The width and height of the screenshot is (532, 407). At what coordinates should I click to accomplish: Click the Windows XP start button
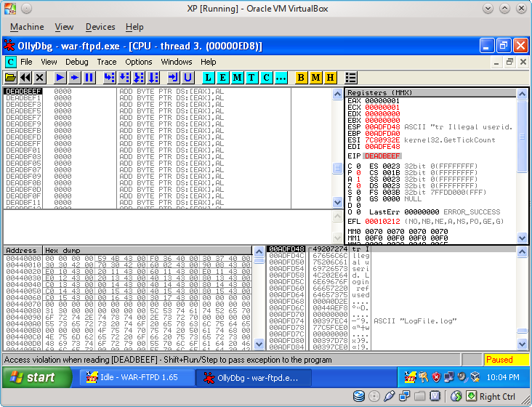[37, 377]
